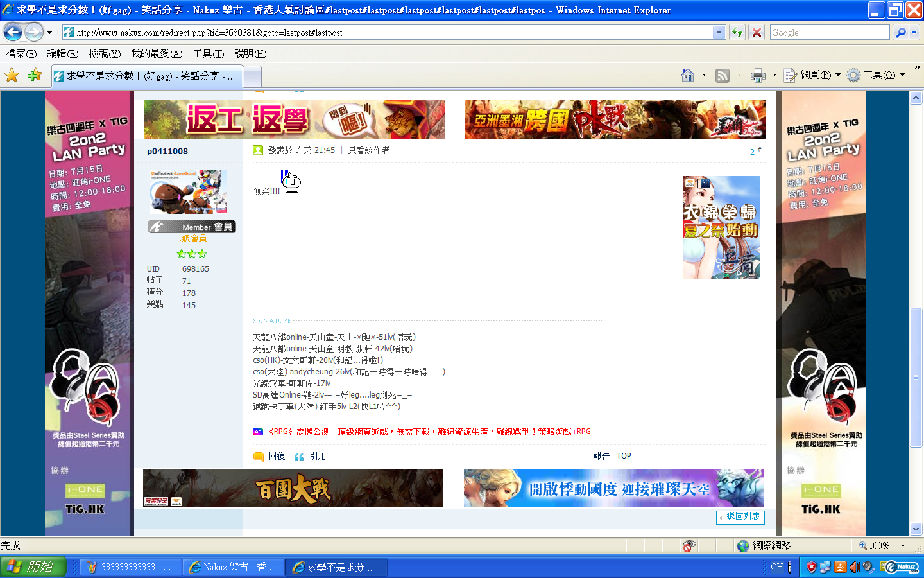924x578 pixels.
Task: Open the 檔案(F) menu
Action: click(21, 53)
